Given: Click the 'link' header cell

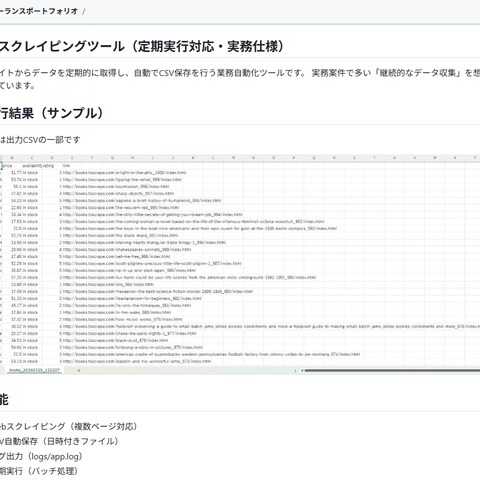Looking at the screenshot, I should point(66,165).
